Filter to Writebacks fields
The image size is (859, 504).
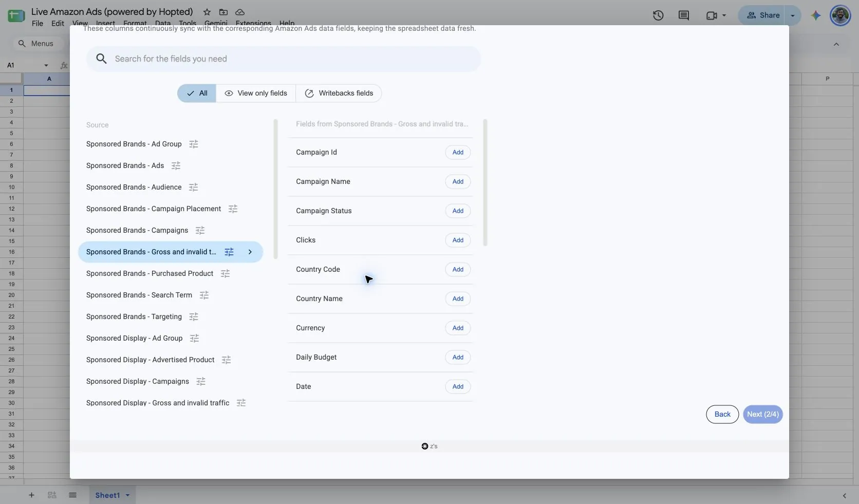pyautogui.click(x=339, y=94)
